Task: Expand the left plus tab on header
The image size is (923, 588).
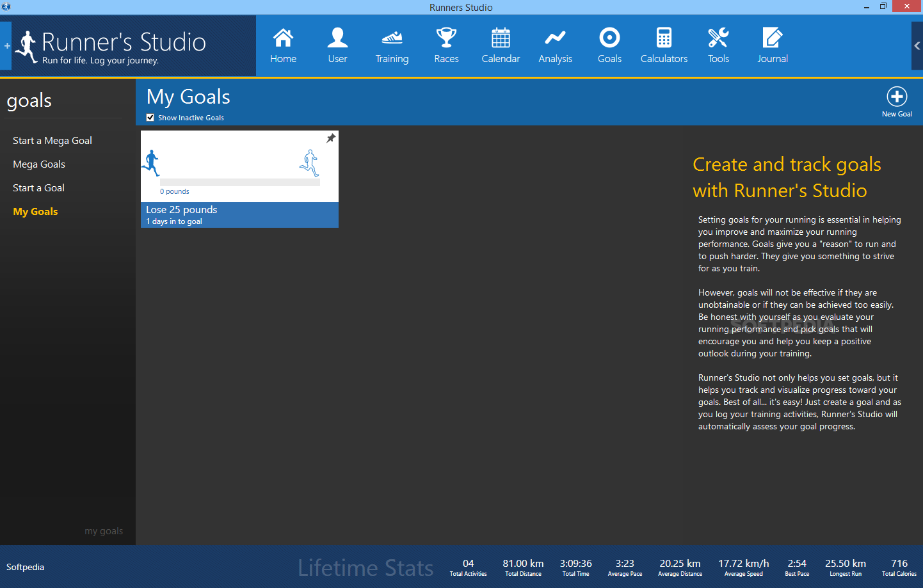Action: click(x=6, y=46)
